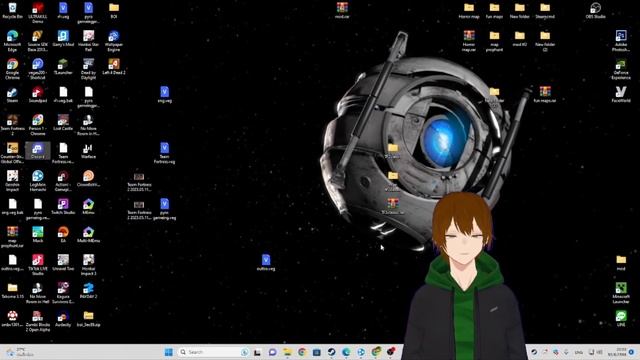Launch the GeForce Experience shortcut
The image size is (640, 360).
[x=621, y=69]
